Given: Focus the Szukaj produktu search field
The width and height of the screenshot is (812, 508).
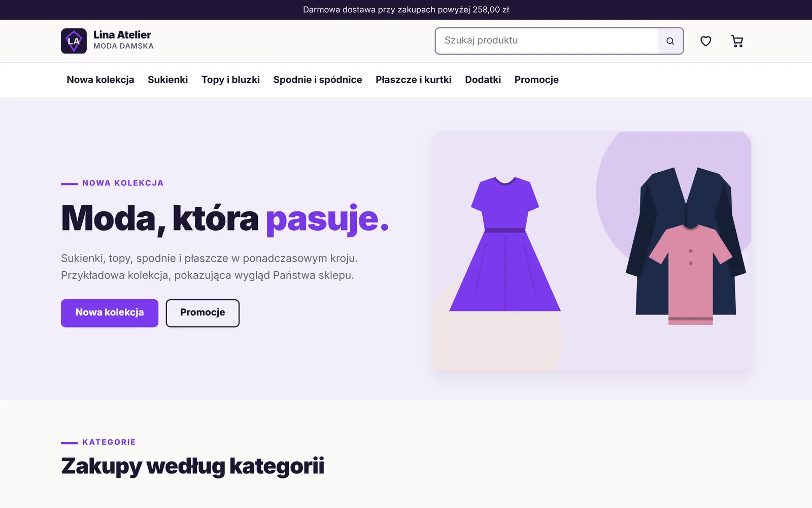Looking at the screenshot, I should (547, 41).
